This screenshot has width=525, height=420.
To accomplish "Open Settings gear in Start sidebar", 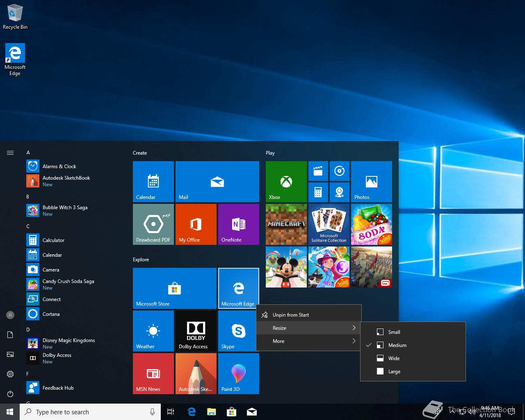I will tap(10, 374).
